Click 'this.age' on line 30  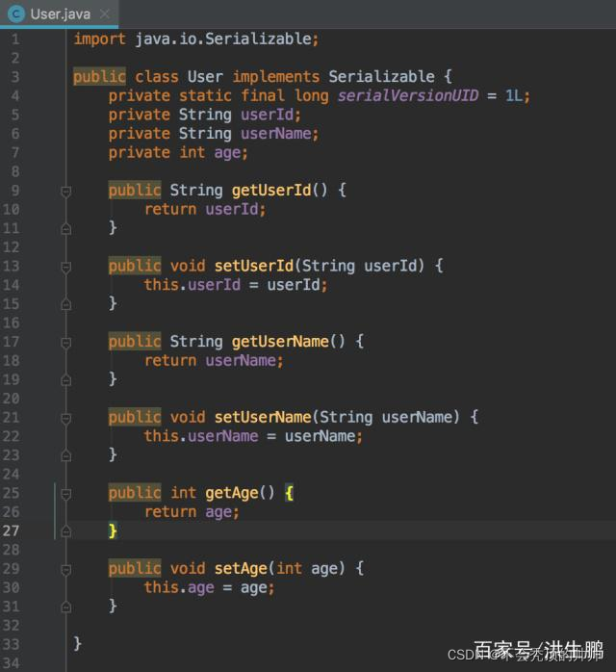point(179,587)
